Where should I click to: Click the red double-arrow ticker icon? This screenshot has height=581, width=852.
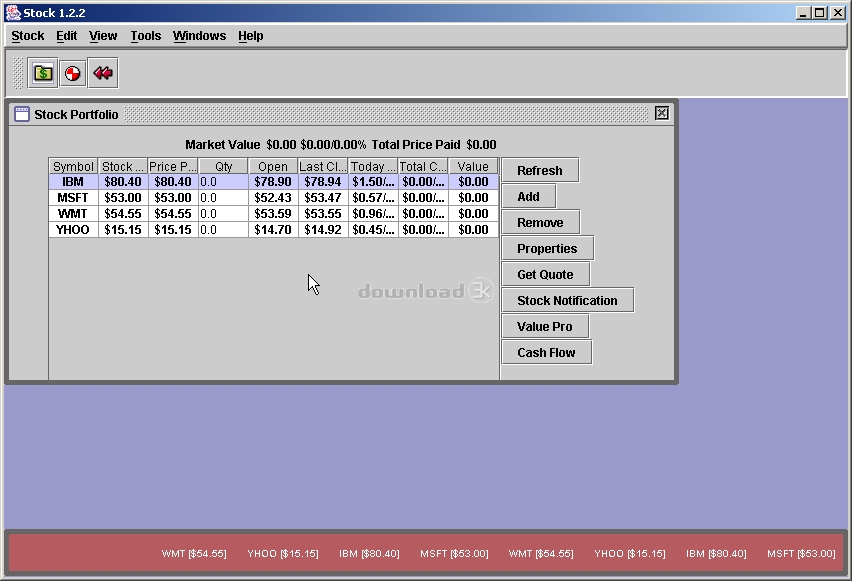[x=103, y=73]
